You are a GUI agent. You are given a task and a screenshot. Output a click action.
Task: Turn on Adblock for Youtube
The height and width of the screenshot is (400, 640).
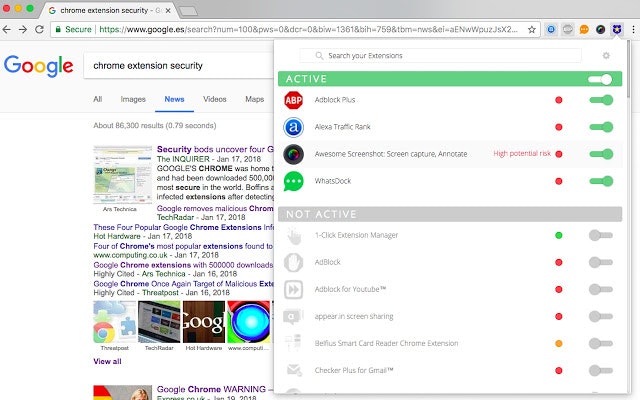click(x=601, y=289)
